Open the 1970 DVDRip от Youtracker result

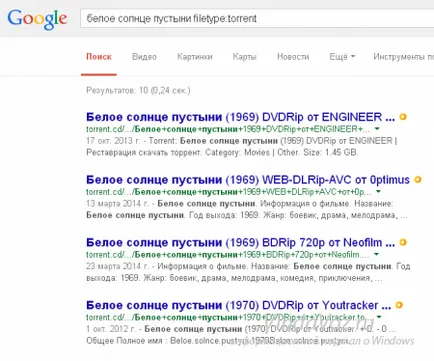pos(238,305)
